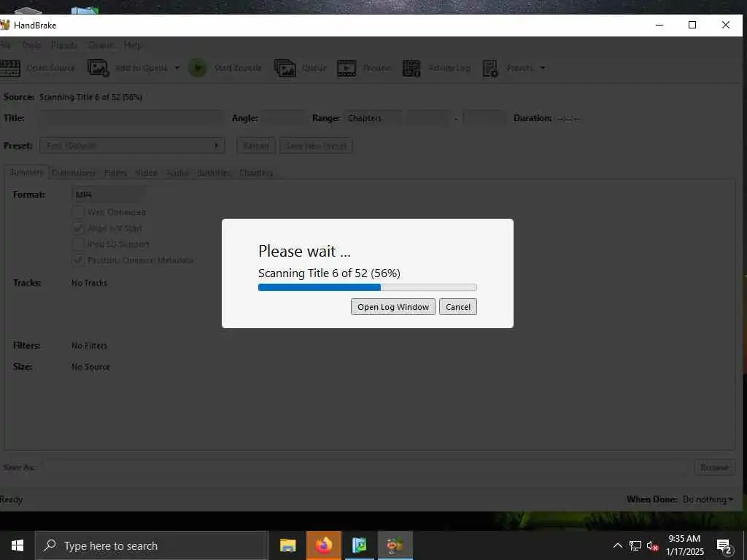Open the Queue icon in toolbar
Viewport: 747px width, 560px height.
285,68
